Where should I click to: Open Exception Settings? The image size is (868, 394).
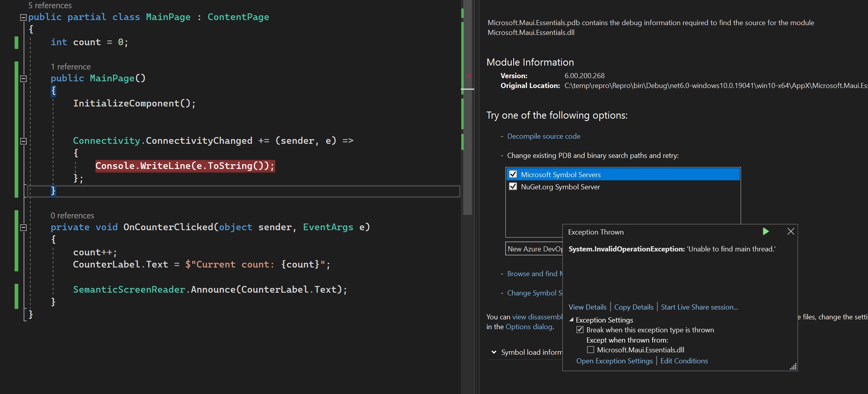tap(614, 361)
